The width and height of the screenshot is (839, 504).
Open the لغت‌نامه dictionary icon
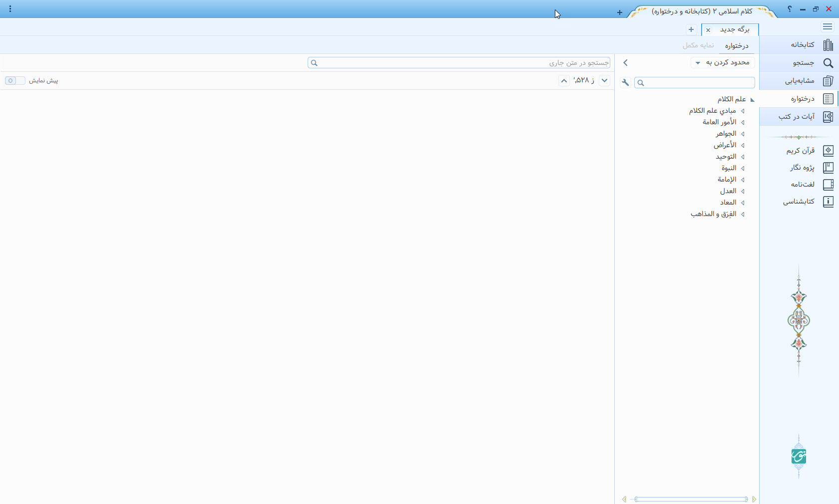click(x=828, y=185)
